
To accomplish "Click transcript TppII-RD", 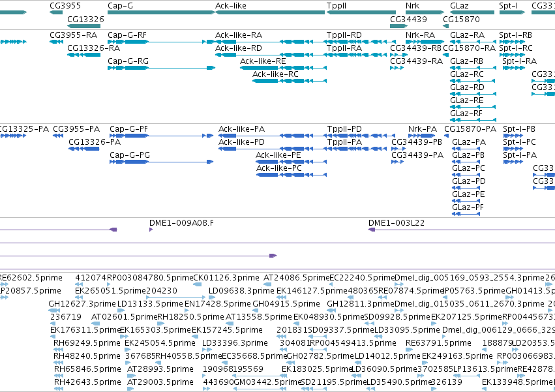I will (361, 42).
